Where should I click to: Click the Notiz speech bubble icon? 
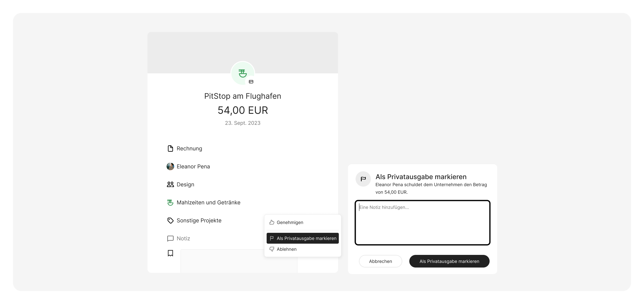pyautogui.click(x=170, y=239)
